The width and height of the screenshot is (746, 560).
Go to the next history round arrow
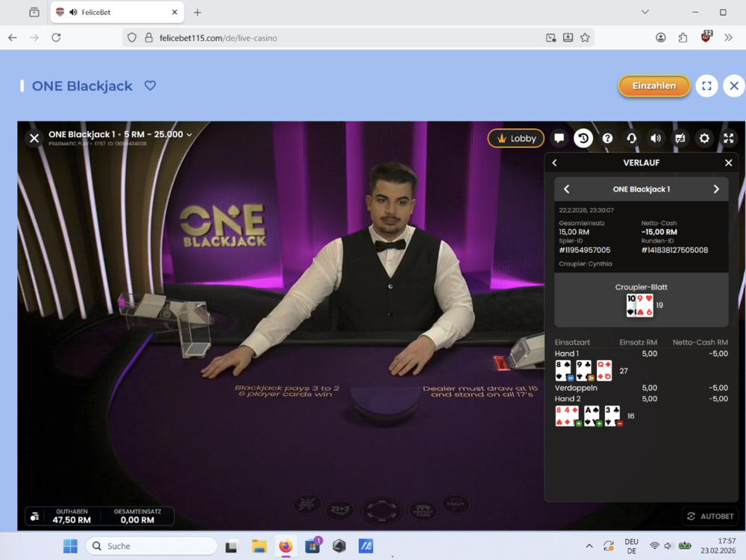(x=716, y=189)
